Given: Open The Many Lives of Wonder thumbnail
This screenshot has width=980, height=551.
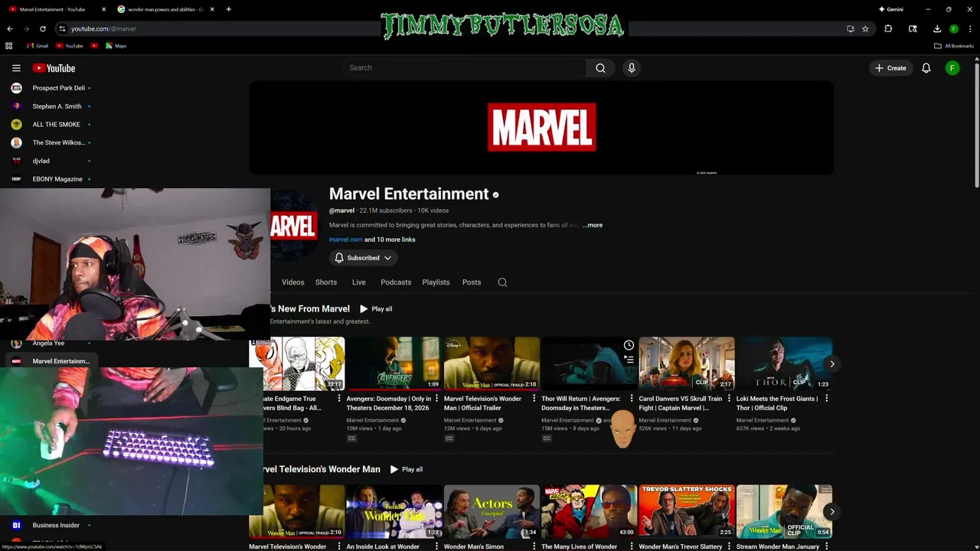Looking at the screenshot, I should pyautogui.click(x=589, y=511).
